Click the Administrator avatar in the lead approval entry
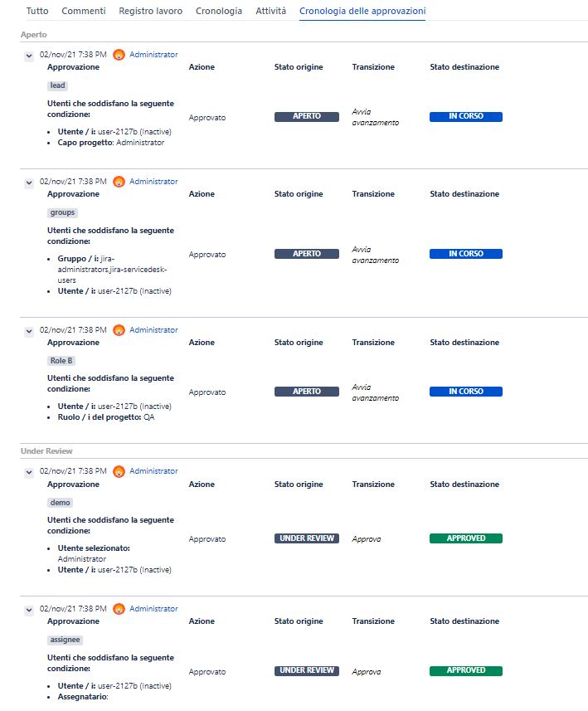 point(119,55)
